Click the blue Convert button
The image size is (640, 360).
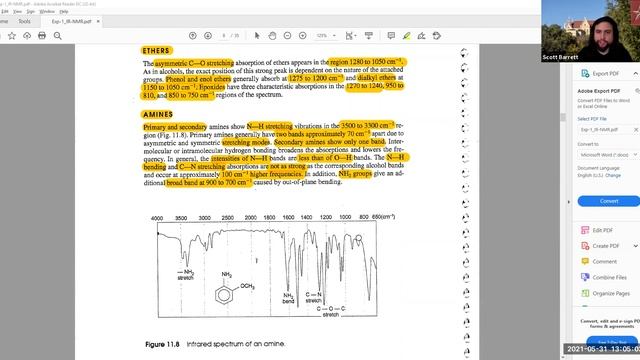609,201
